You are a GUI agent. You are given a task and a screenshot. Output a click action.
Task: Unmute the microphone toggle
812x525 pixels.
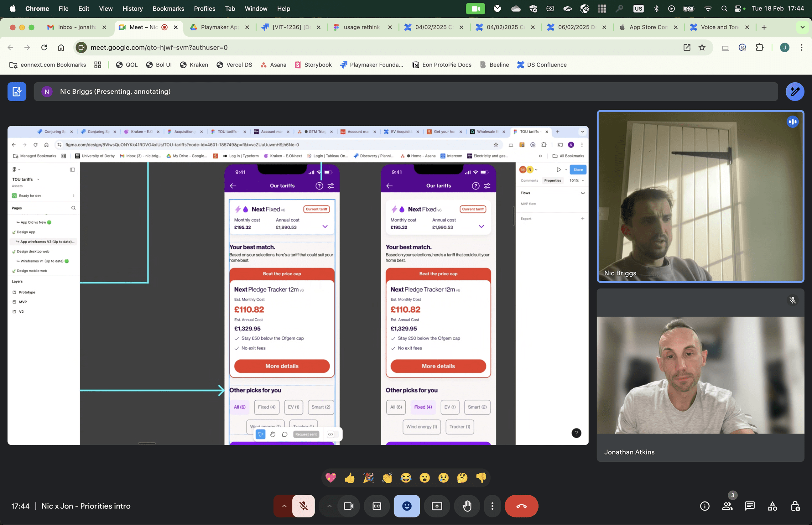303,506
